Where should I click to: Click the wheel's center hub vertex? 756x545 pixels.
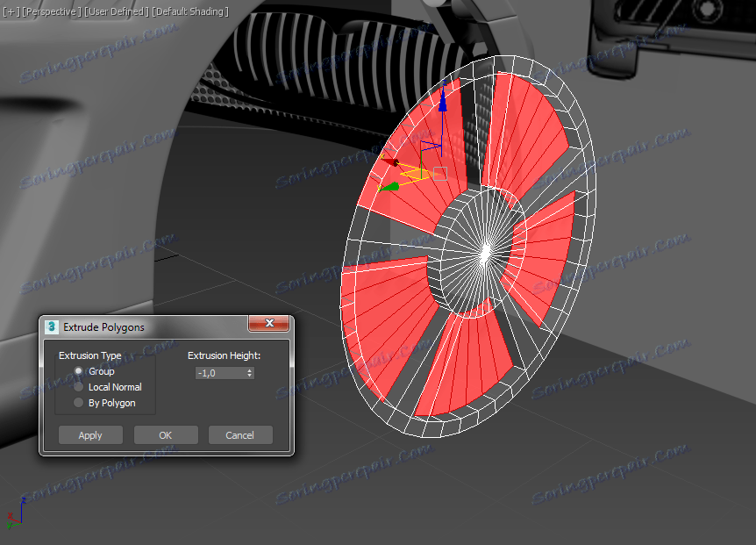[483, 252]
